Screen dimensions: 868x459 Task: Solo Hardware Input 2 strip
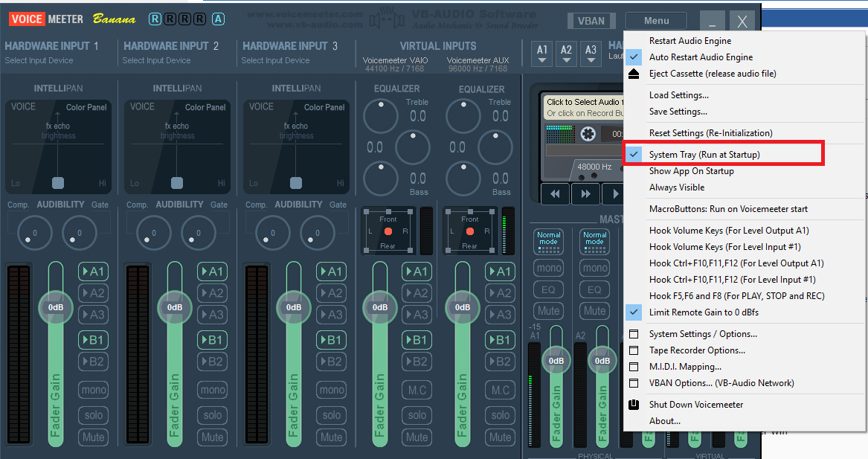coord(213,415)
